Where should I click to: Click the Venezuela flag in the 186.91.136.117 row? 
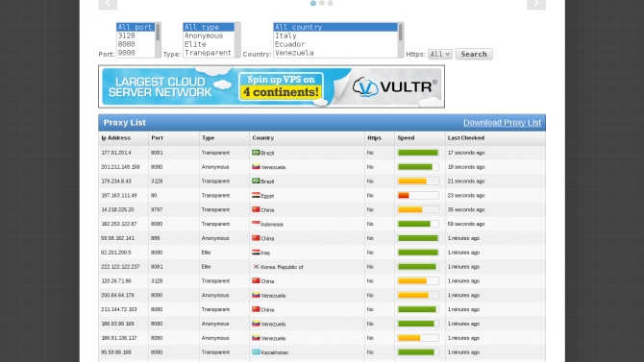pos(256,338)
